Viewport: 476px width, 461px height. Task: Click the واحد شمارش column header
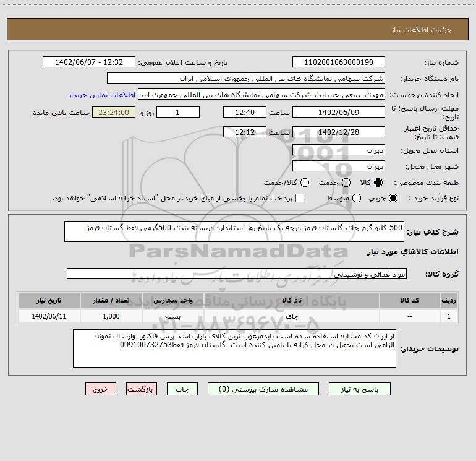[x=172, y=300]
